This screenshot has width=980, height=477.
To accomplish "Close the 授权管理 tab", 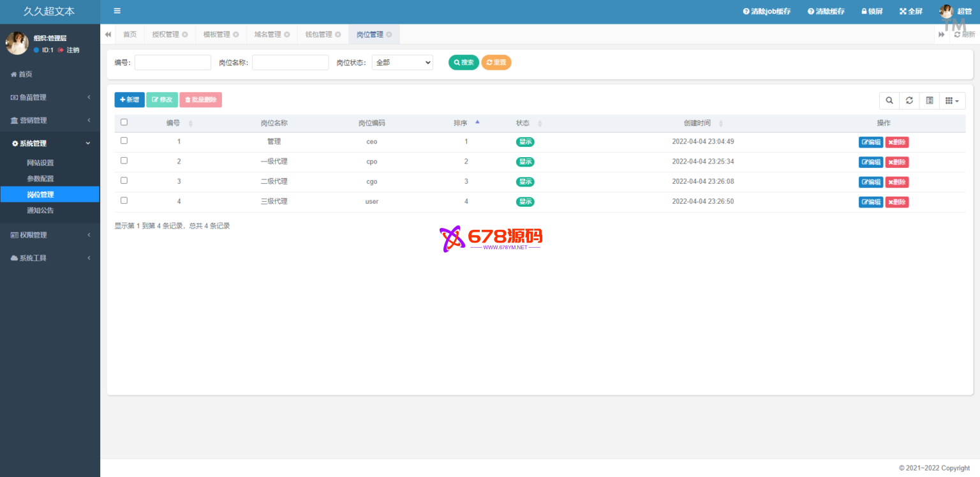I will (x=185, y=34).
